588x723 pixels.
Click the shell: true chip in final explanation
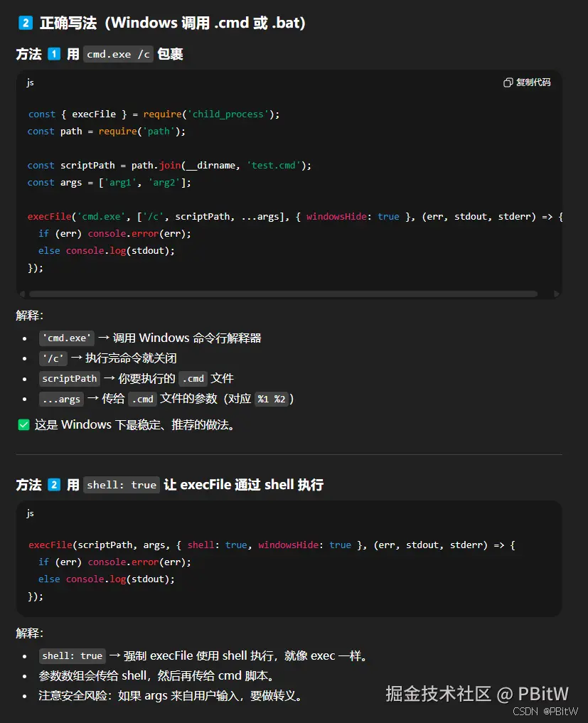click(x=72, y=655)
